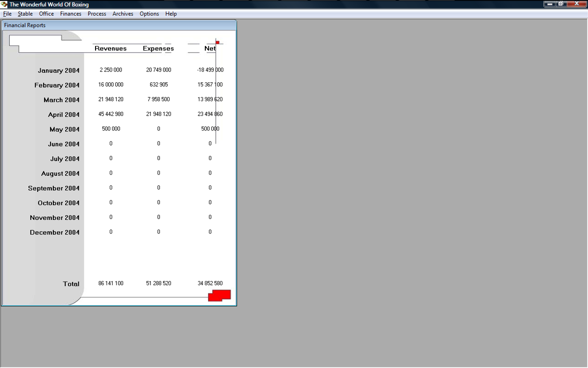Restore down the application window
Image resolution: width=588 pixels, height=368 pixels.
point(561,4)
